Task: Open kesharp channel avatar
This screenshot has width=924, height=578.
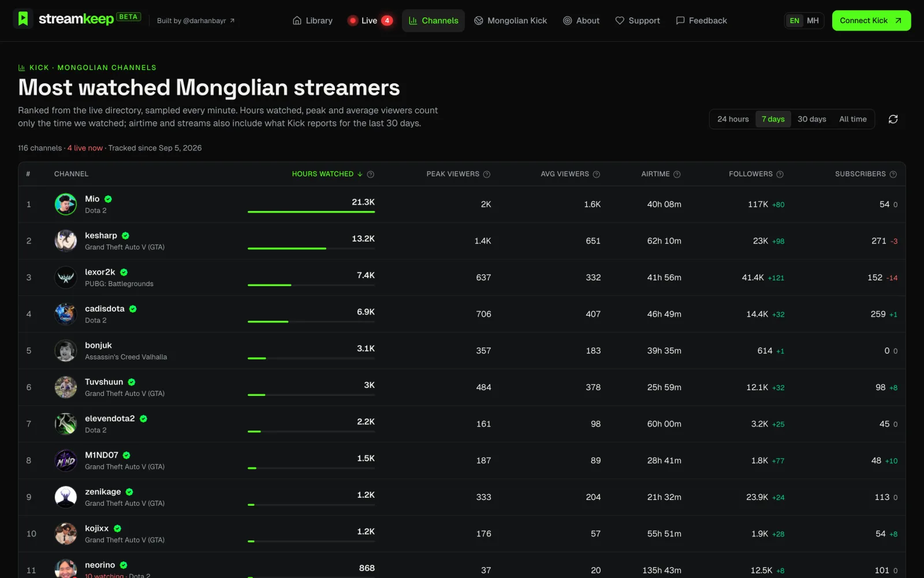Action: pyautogui.click(x=66, y=241)
